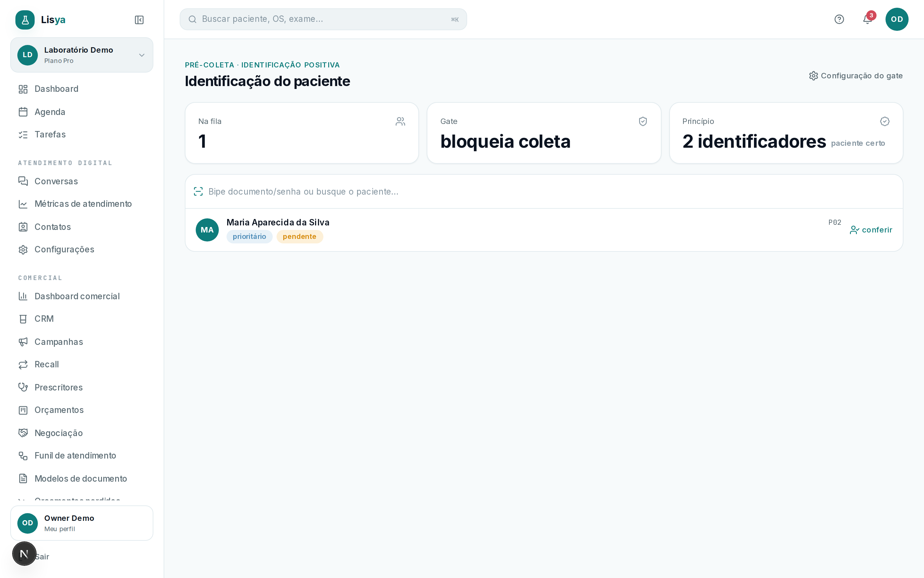Image resolution: width=924 pixels, height=578 pixels.
Task: Open Orçamentos in the sidebar
Action: (x=82, y=410)
